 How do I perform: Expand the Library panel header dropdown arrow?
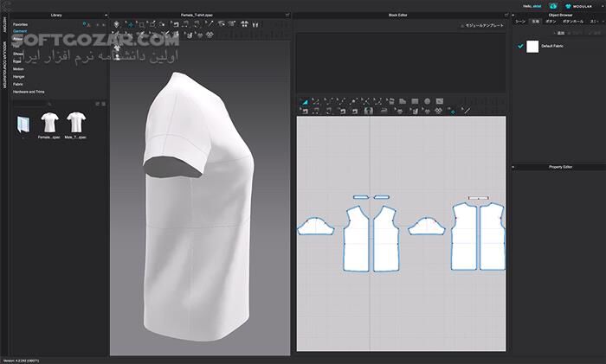[x=105, y=15]
